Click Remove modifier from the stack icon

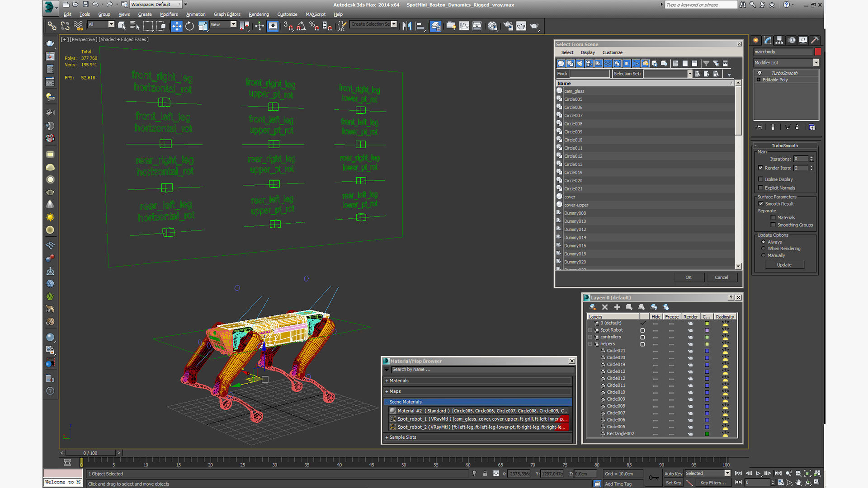click(797, 127)
